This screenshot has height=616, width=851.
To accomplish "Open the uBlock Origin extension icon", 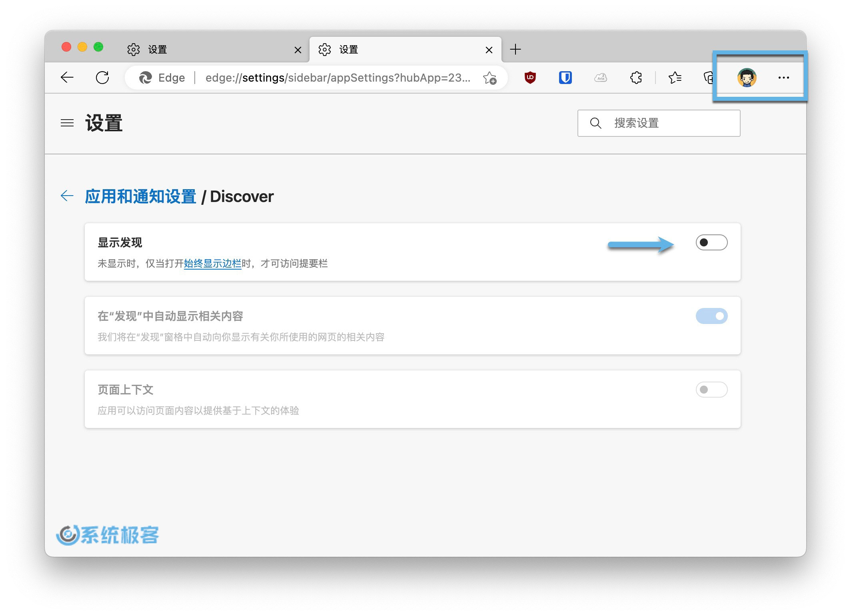I will (530, 78).
